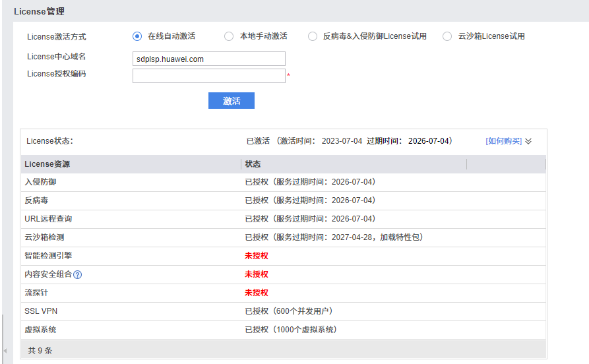This screenshot has height=364, width=589.
Task: Focus the License授权编码 text box
Action: click(208, 76)
